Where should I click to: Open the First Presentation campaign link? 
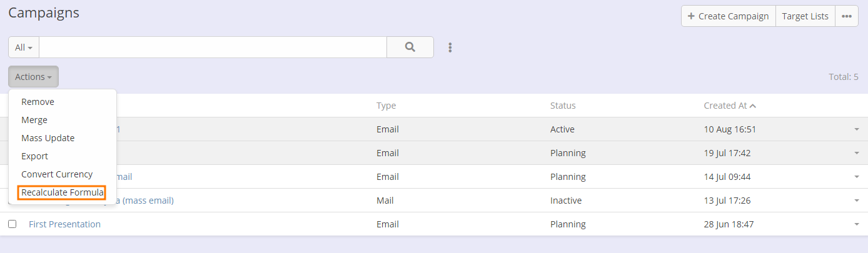[x=64, y=224]
